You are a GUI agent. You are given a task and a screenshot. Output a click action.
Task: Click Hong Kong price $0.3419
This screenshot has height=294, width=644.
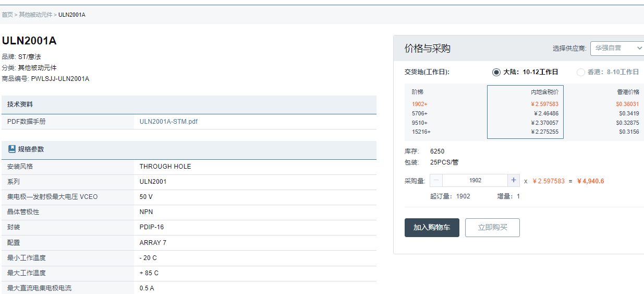click(629, 113)
